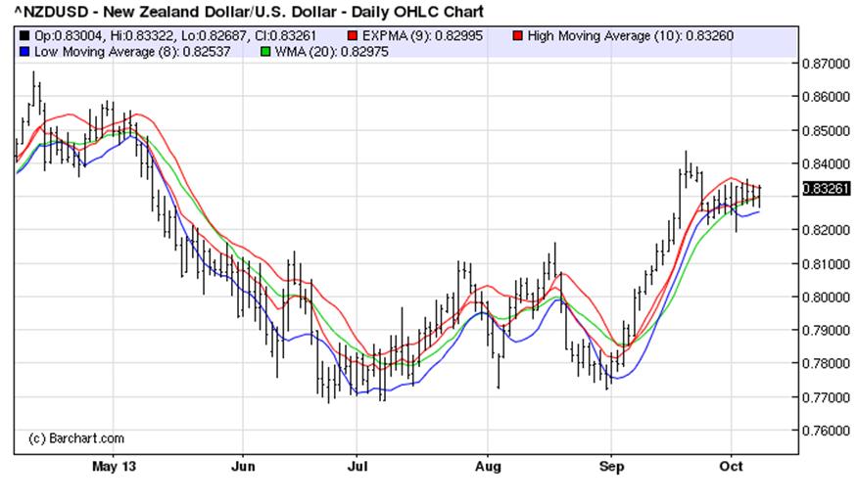Select blue Low Moving Average legend swatch
The height and width of the screenshot is (504, 858).
pos(24,50)
